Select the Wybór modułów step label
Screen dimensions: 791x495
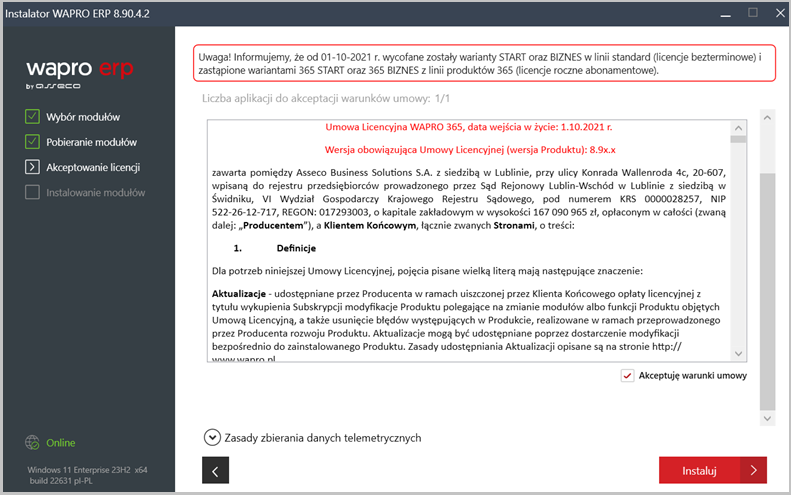coord(83,117)
